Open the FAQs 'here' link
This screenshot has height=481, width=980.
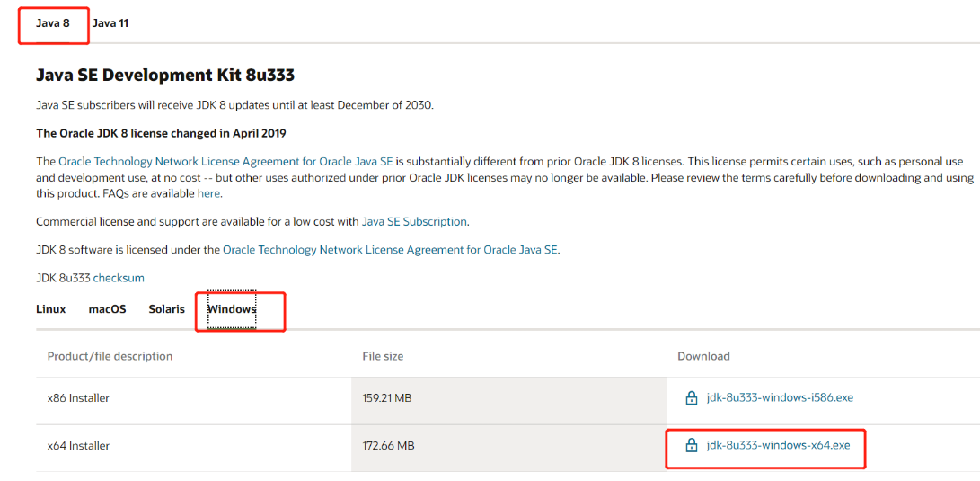[x=208, y=194]
